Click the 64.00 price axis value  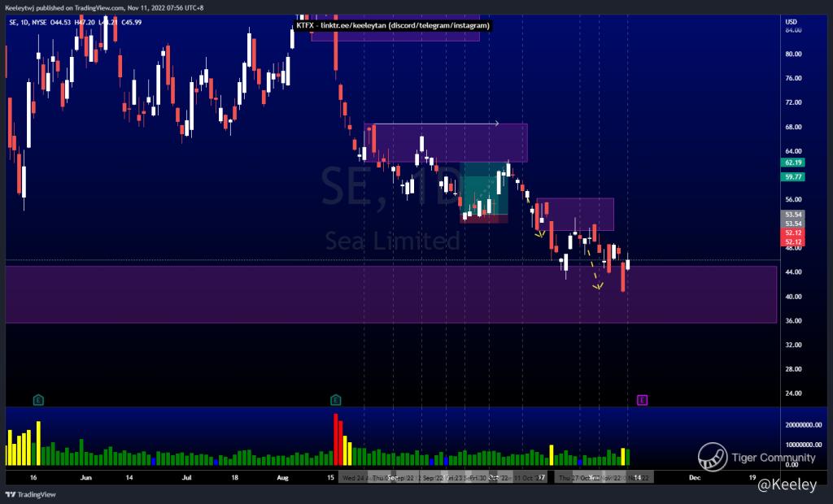coord(793,151)
